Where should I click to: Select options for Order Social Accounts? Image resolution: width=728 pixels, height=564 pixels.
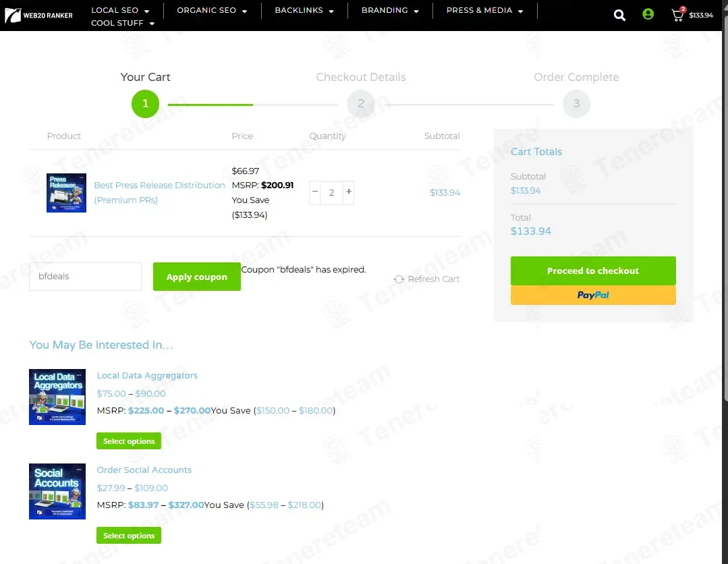[129, 535]
